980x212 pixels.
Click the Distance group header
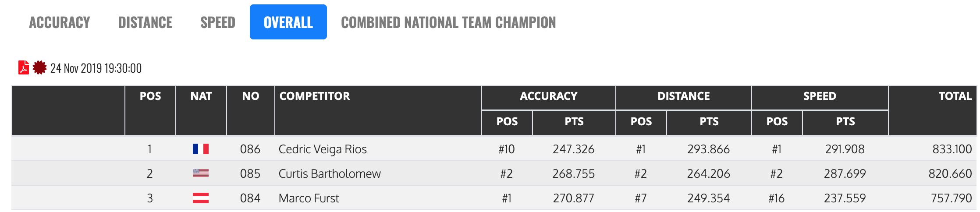pyautogui.click(x=683, y=96)
